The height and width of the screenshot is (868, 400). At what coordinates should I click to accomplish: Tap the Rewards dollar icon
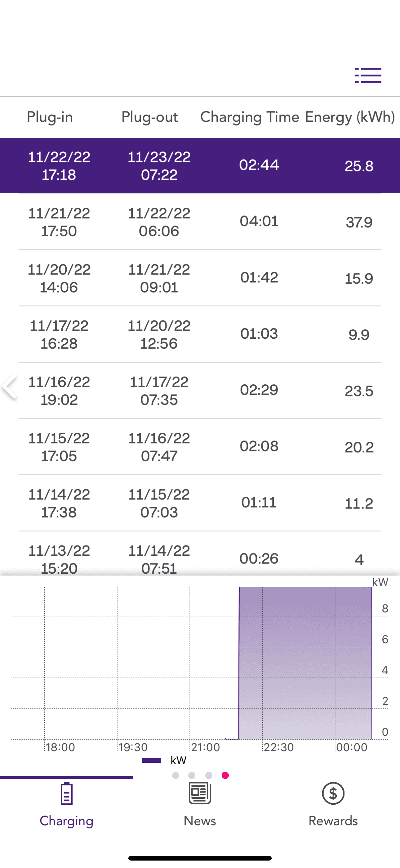(333, 793)
